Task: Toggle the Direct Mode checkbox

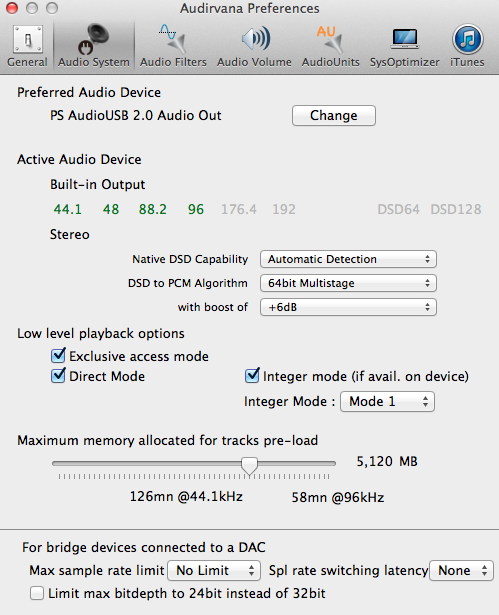Action: click(x=58, y=376)
